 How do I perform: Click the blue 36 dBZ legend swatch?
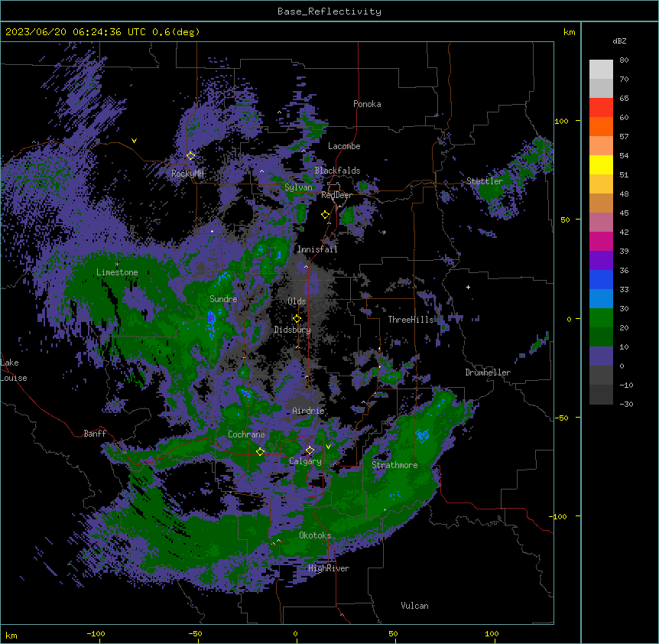coord(601,279)
